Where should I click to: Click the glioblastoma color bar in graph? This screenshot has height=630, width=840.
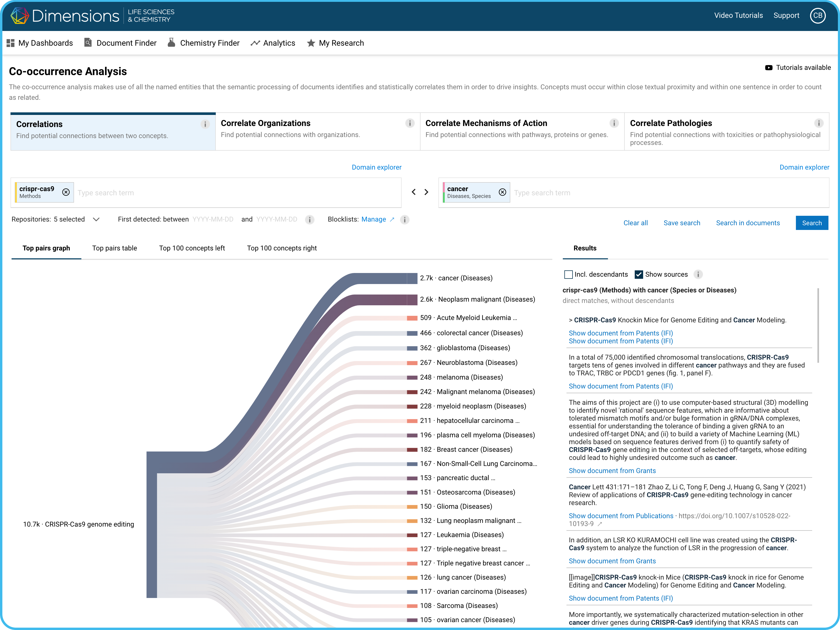point(412,348)
